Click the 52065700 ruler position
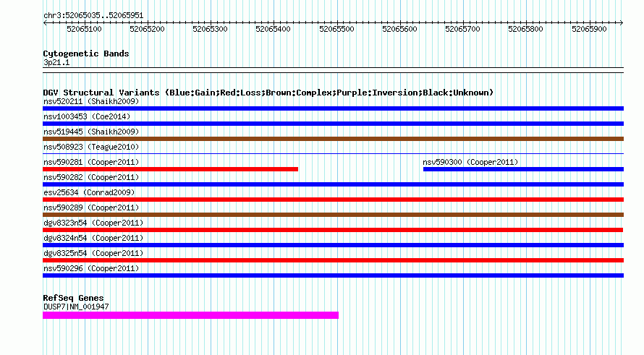The width and height of the screenshot is (644, 355). coord(462,29)
